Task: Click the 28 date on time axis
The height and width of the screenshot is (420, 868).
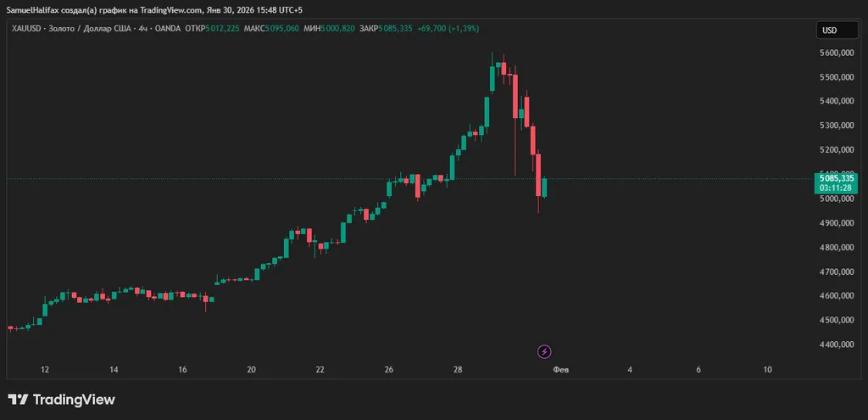Action: (458, 370)
